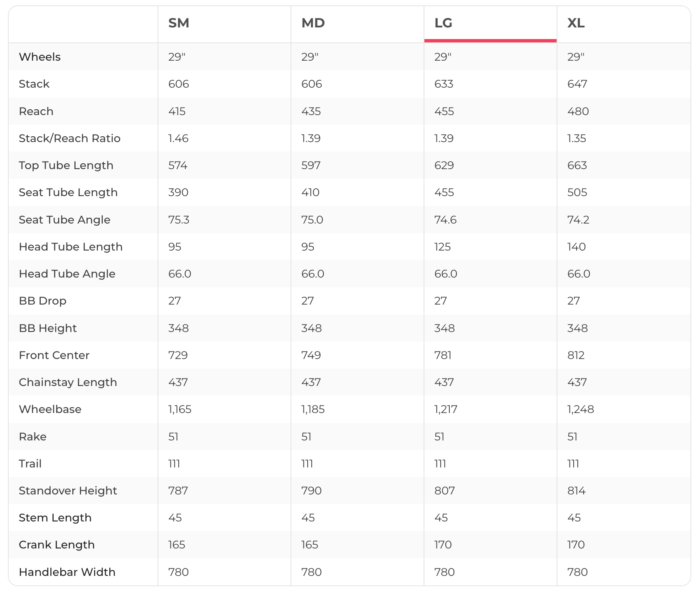
Task: Click the Reach value 455 for LG
Action: tap(444, 111)
